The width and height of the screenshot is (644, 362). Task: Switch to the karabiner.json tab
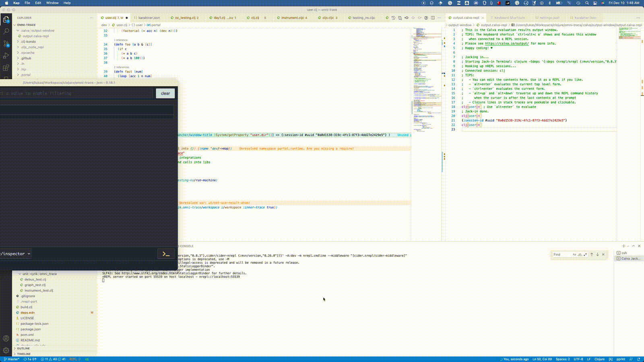pyautogui.click(x=149, y=18)
